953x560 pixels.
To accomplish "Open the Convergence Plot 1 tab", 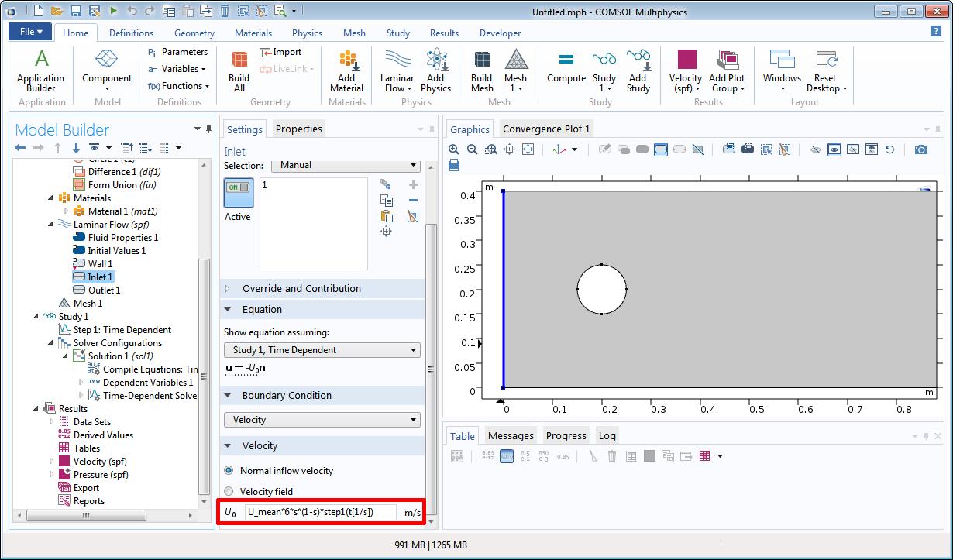I will pos(546,129).
